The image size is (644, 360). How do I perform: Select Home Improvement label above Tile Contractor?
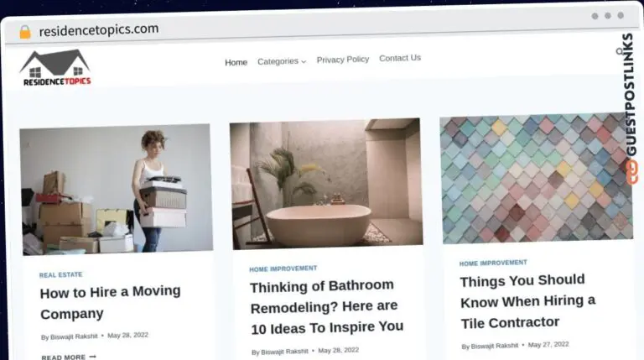pyautogui.click(x=493, y=263)
